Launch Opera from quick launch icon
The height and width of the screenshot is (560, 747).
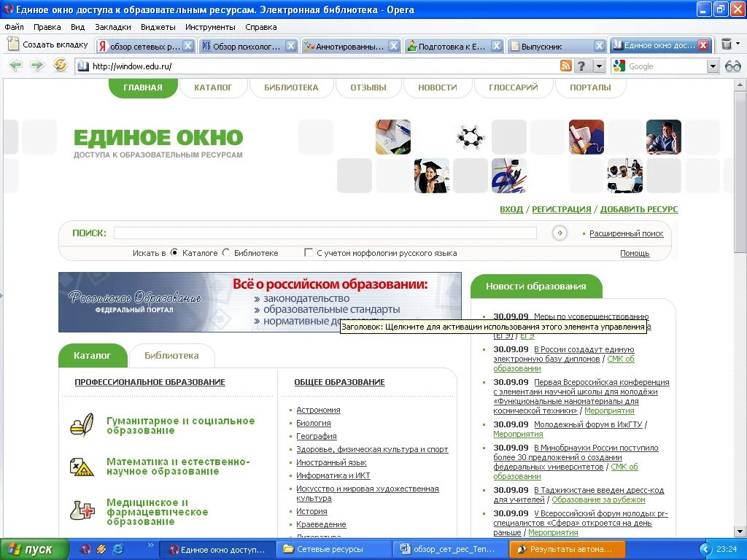(x=85, y=549)
